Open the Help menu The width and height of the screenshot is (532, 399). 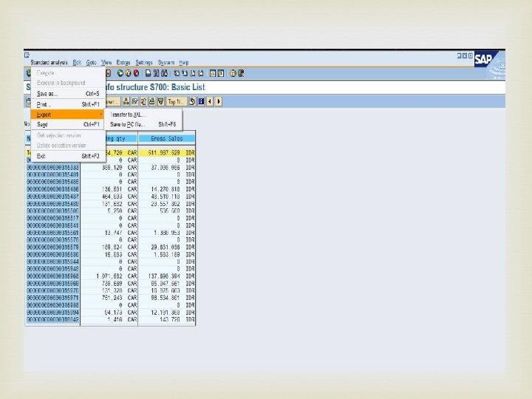click(x=184, y=62)
